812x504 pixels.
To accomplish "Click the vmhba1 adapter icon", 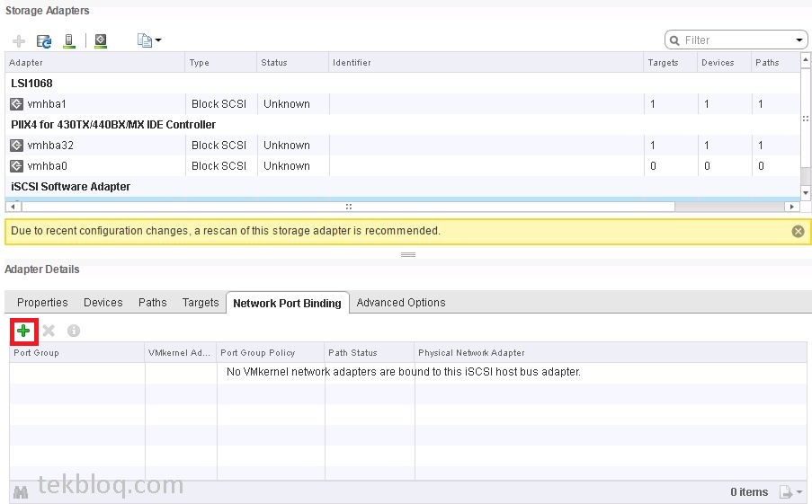I will pos(16,104).
